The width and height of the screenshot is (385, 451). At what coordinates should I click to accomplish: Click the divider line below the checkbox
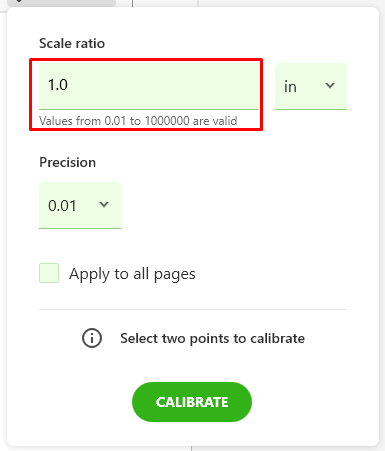click(193, 309)
